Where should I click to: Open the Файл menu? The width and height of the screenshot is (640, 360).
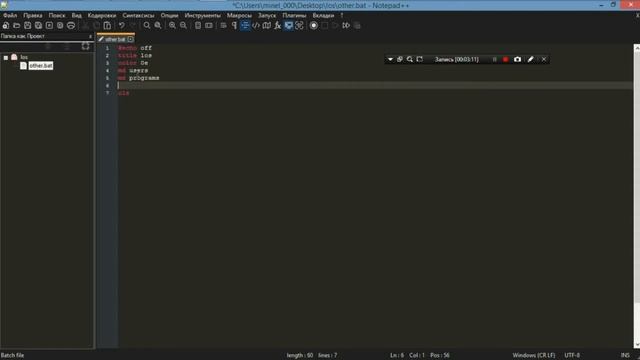[10, 16]
